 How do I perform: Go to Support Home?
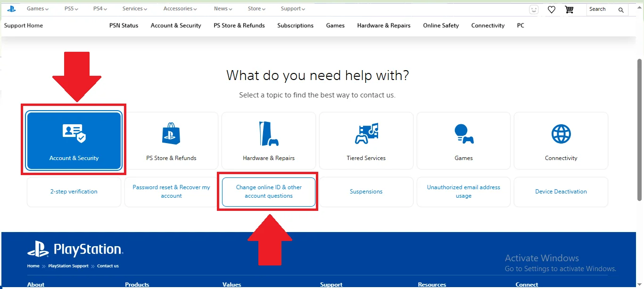24,25
